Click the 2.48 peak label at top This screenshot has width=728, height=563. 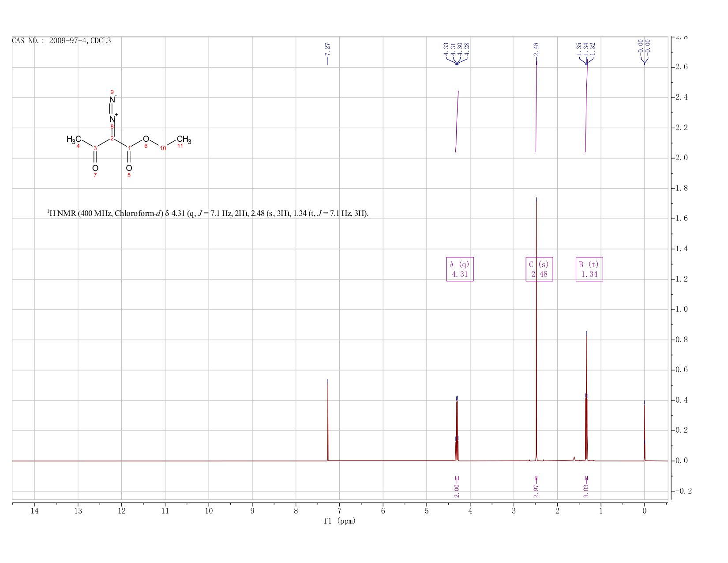pos(537,49)
